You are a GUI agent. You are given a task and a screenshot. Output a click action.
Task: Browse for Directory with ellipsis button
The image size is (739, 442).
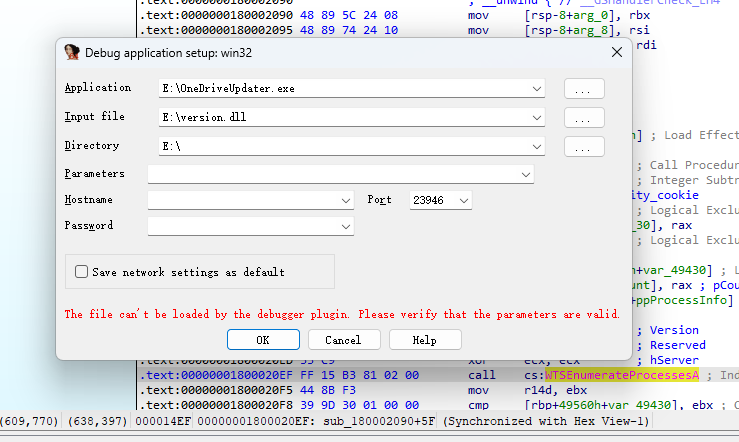(584, 147)
